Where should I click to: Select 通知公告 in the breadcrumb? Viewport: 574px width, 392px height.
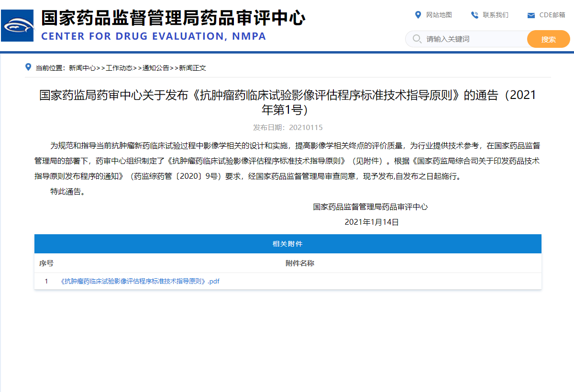point(156,68)
